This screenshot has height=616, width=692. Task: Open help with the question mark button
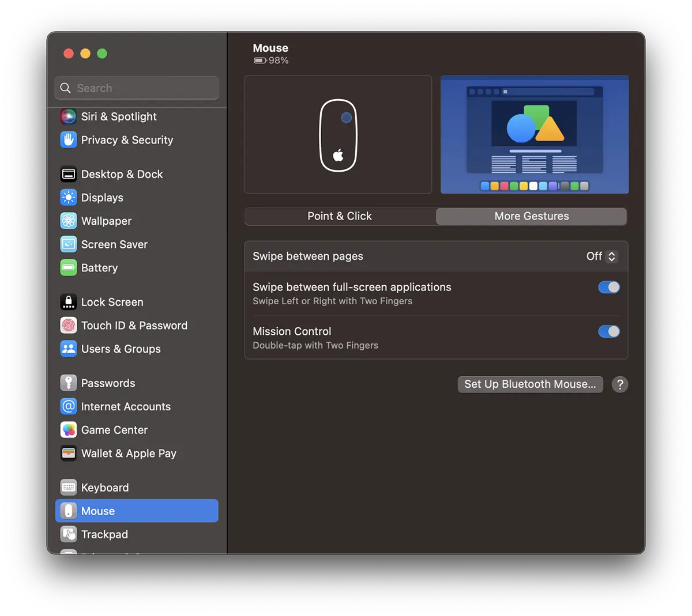pos(620,384)
